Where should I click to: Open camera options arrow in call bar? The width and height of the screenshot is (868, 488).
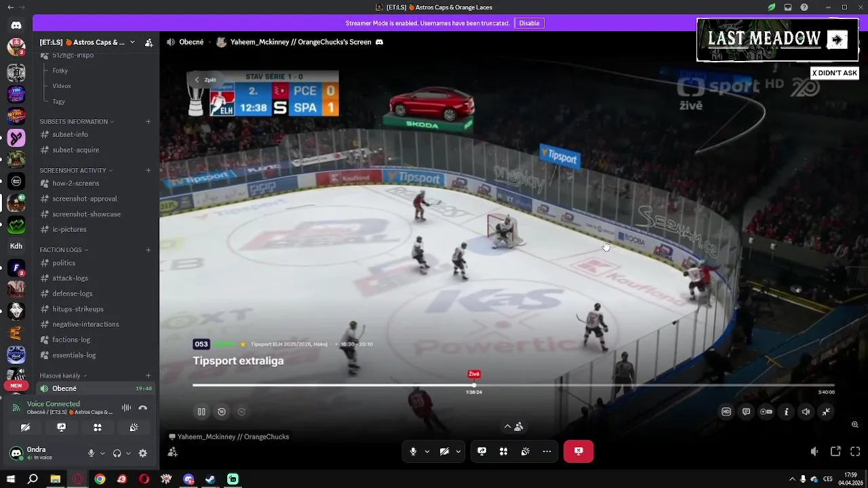458,451
